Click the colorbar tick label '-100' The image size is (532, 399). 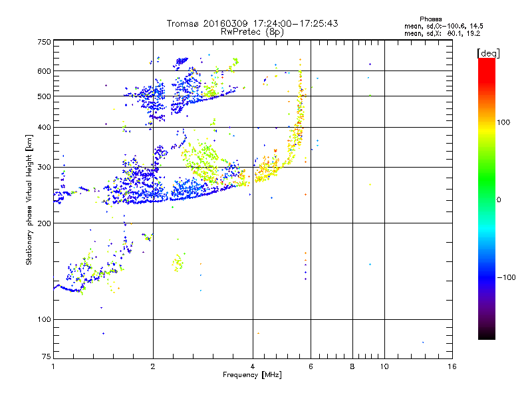506,277
